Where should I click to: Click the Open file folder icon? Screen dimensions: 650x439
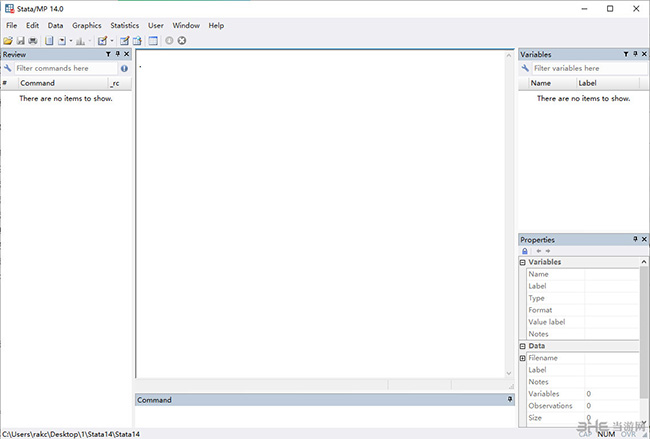click(8, 41)
